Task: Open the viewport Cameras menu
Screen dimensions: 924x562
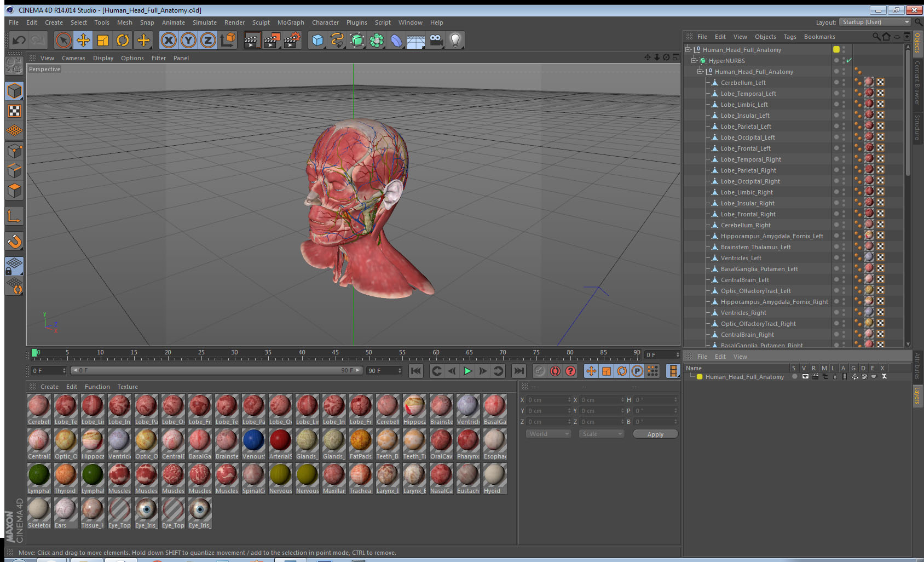Action: 73,58
